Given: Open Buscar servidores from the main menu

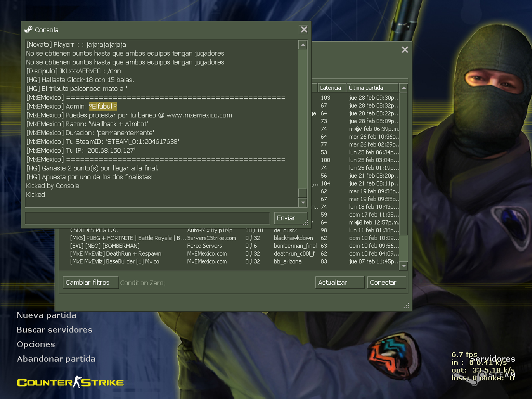Looking at the screenshot, I should click(54, 330).
